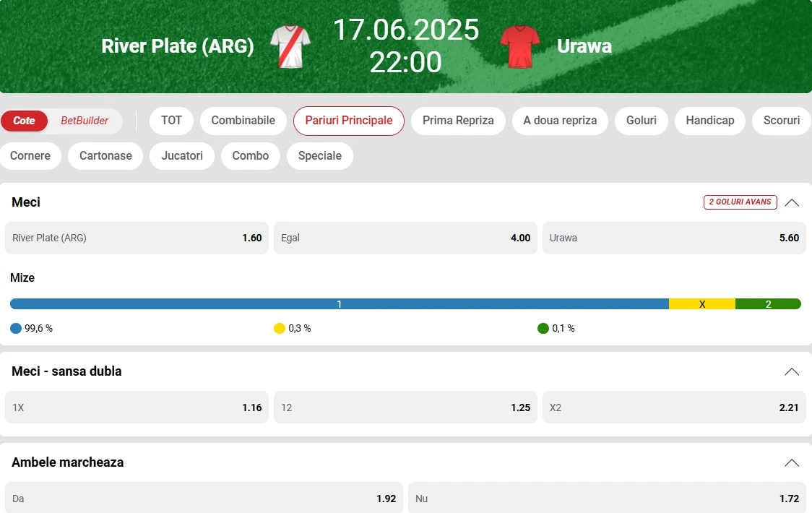This screenshot has height=513, width=812.
Task: Open the Combo tab
Action: [251, 156]
